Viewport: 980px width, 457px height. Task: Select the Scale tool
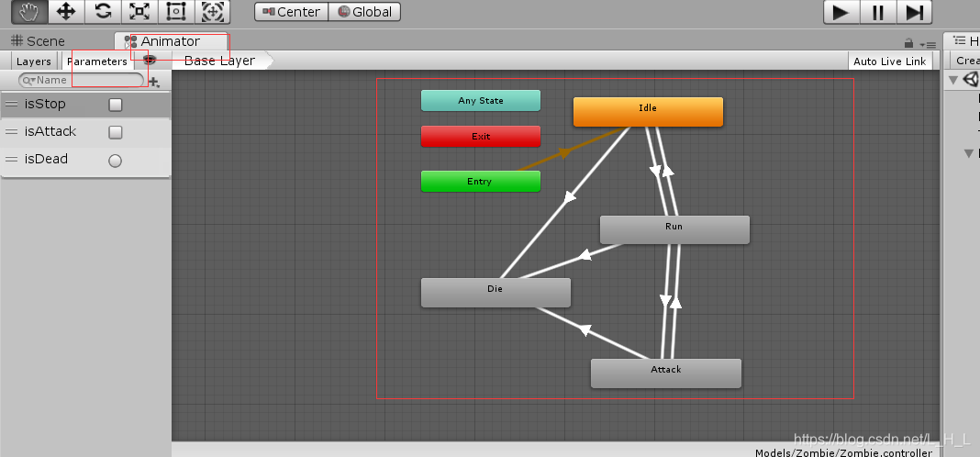[x=139, y=11]
